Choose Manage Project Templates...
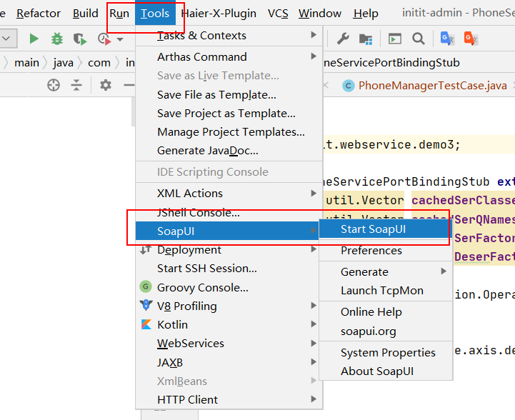Viewport: 515px width, 420px height. click(229, 131)
